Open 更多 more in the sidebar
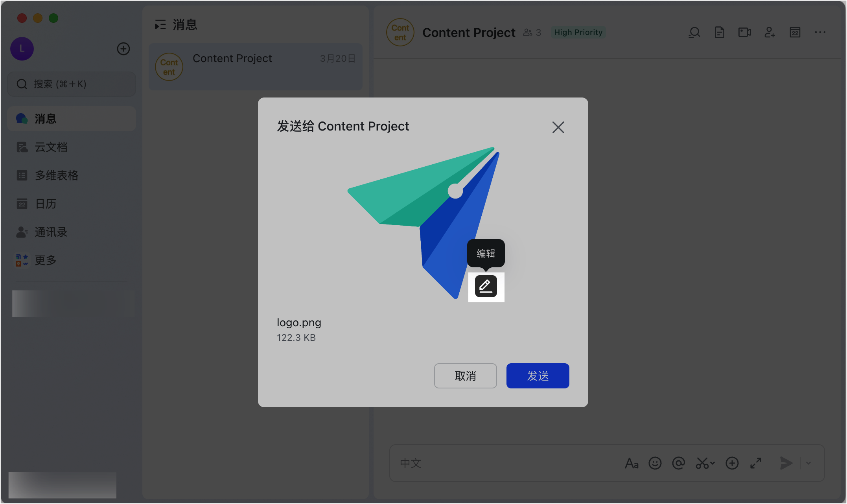Viewport: 847px width, 504px height. click(x=72, y=260)
